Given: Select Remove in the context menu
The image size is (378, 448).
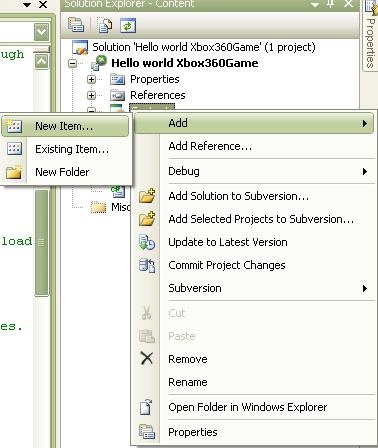Looking at the screenshot, I should pos(254,359).
